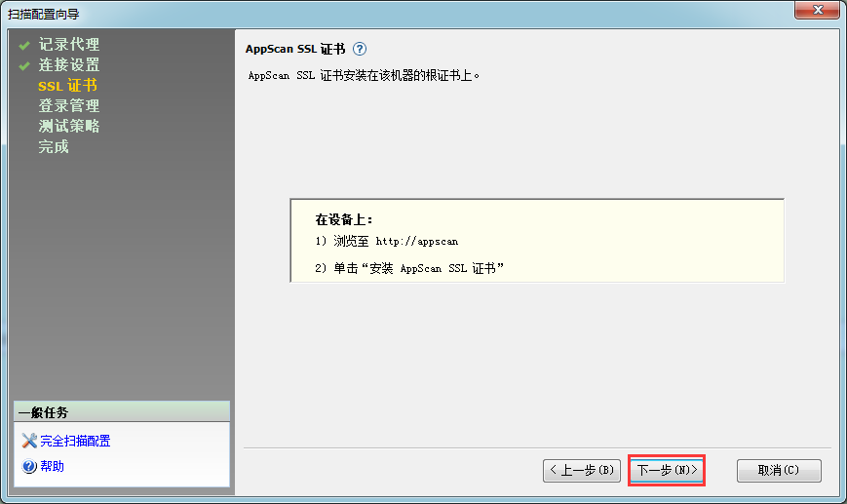Open the 完全扫描配置 link
Screen dimensions: 847x504
[75, 441]
